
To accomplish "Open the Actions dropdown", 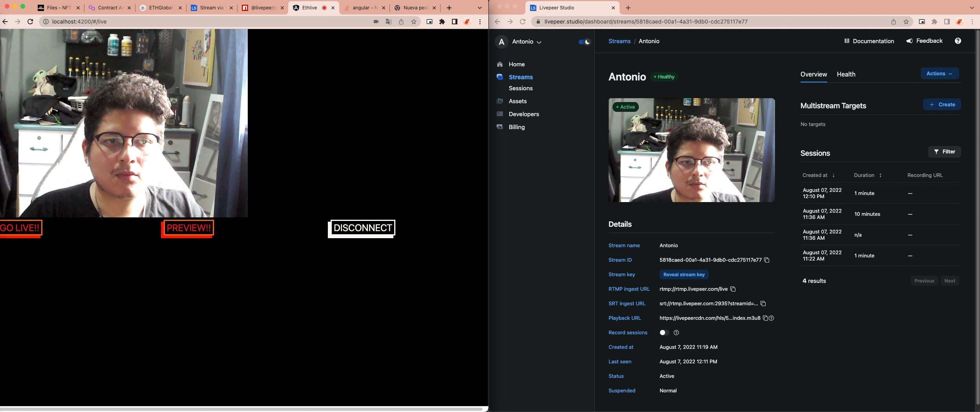I will coord(940,74).
